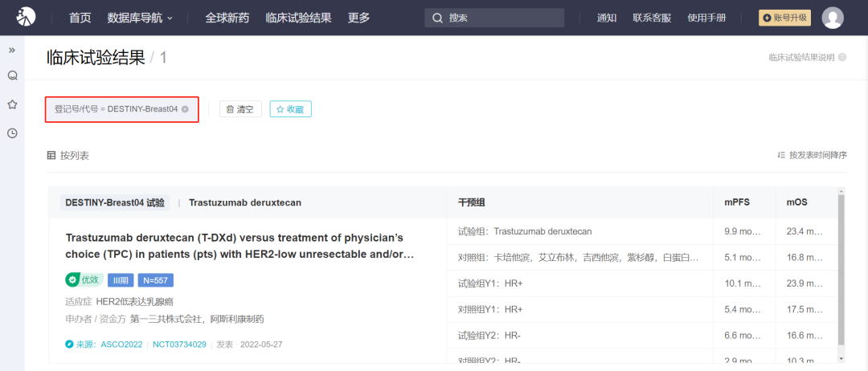The image size is (868, 371).
Task: Expand 数据库导航 dropdown menu
Action: (x=140, y=18)
